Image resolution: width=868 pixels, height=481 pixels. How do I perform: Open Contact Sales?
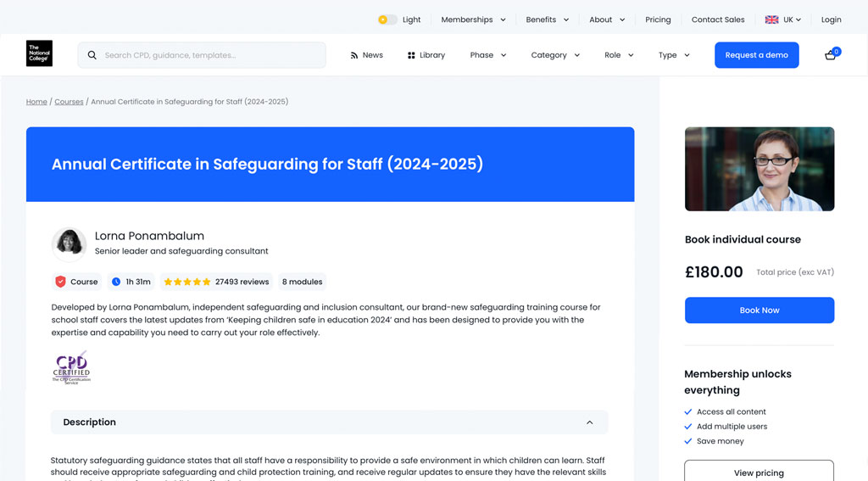[718, 20]
